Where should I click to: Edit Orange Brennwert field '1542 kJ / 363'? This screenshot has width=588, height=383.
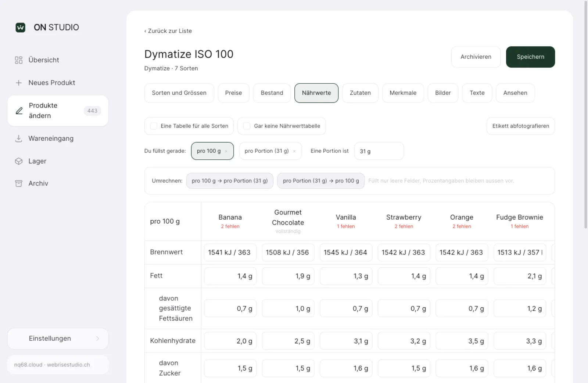pyautogui.click(x=462, y=252)
